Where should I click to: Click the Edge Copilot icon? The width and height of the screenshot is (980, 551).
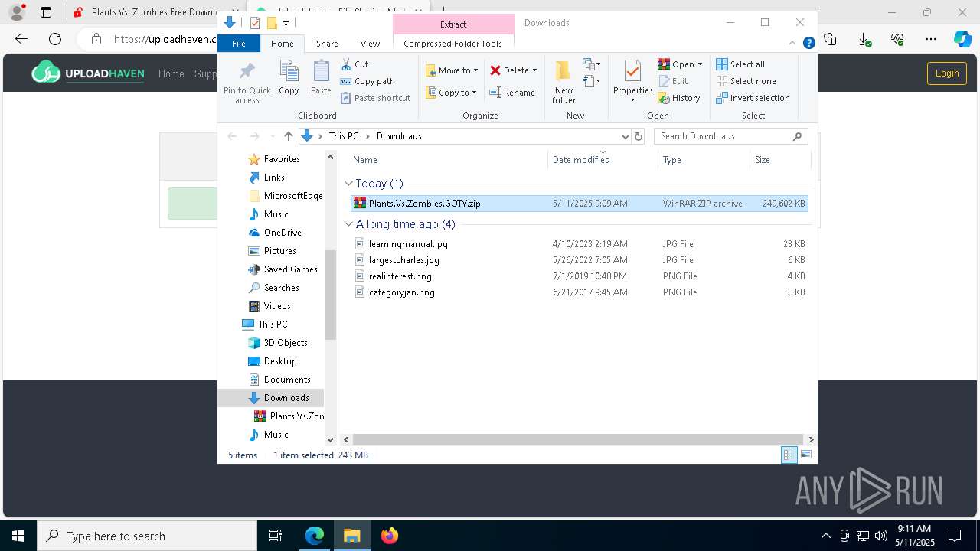[x=962, y=39]
